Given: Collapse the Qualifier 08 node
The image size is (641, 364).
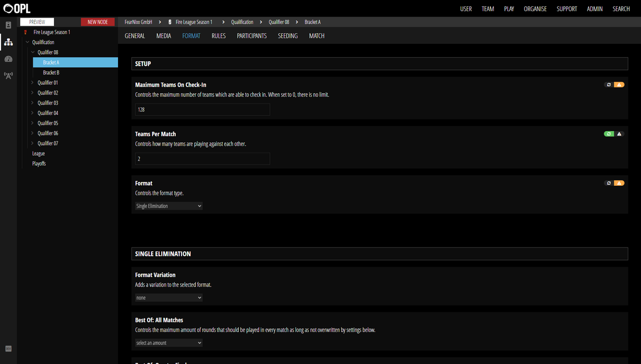Looking at the screenshot, I should (33, 52).
